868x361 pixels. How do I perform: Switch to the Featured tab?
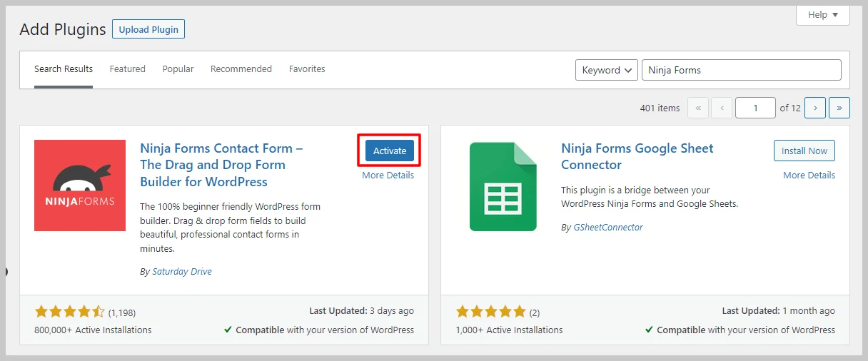[127, 69]
